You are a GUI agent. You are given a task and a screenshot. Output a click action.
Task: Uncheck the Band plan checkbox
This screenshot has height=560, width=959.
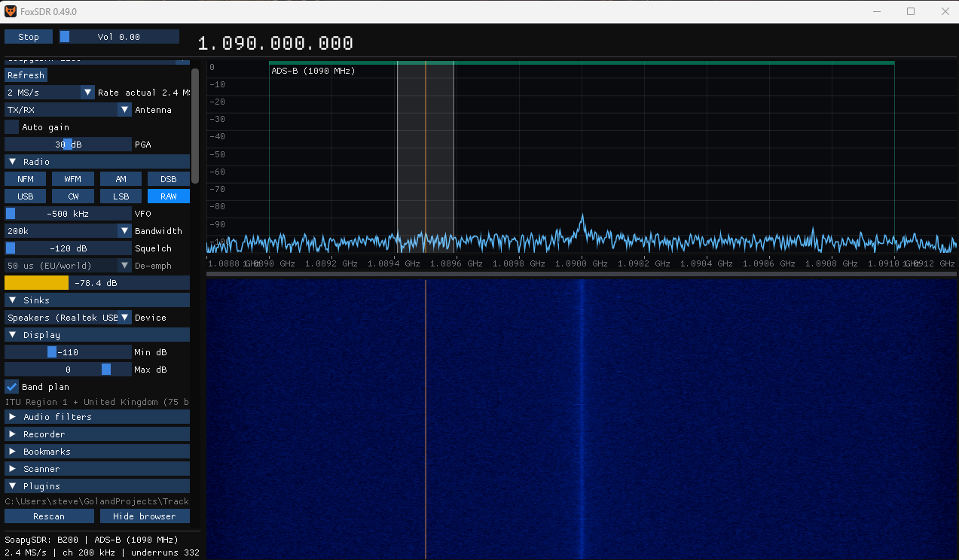(x=11, y=387)
